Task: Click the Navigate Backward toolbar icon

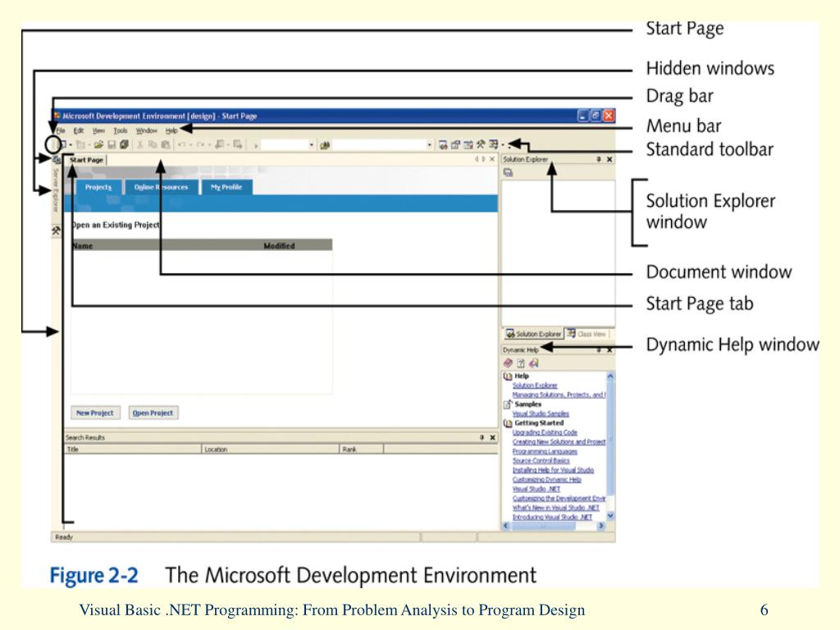Action: pyautogui.click(x=219, y=144)
